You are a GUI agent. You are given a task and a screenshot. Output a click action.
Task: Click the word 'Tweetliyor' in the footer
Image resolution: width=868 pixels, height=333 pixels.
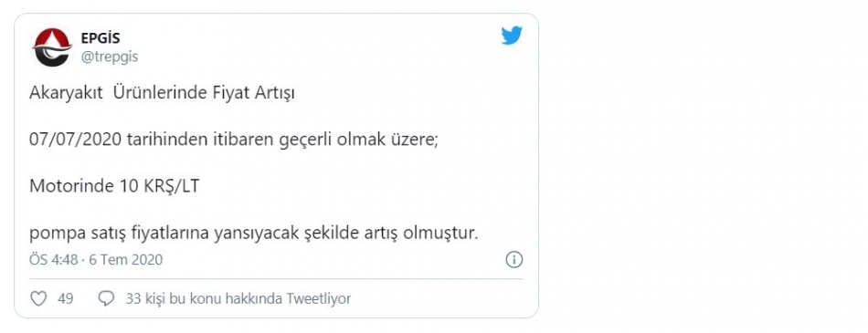click(318, 298)
